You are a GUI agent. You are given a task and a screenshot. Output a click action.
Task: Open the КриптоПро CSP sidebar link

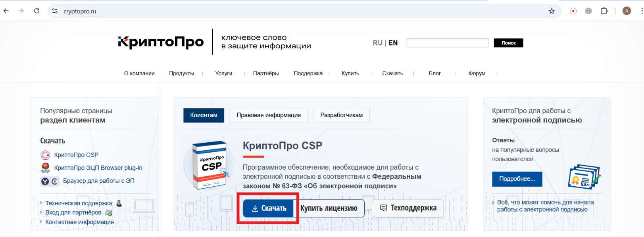(76, 155)
